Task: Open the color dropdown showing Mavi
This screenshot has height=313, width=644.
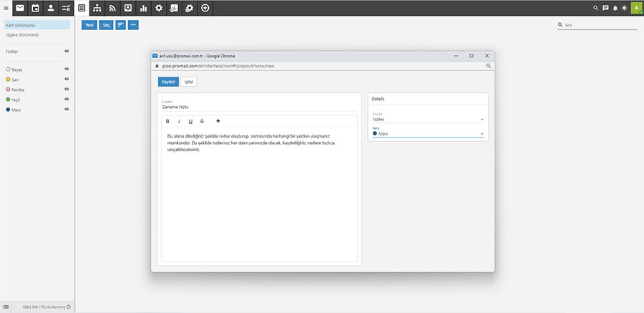Action: [x=428, y=134]
